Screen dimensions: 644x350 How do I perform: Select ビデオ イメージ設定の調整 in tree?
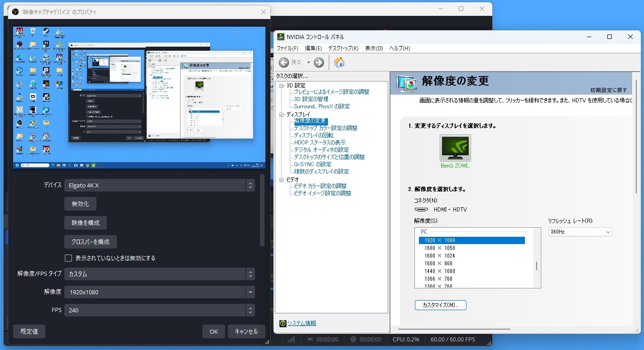pos(322,193)
